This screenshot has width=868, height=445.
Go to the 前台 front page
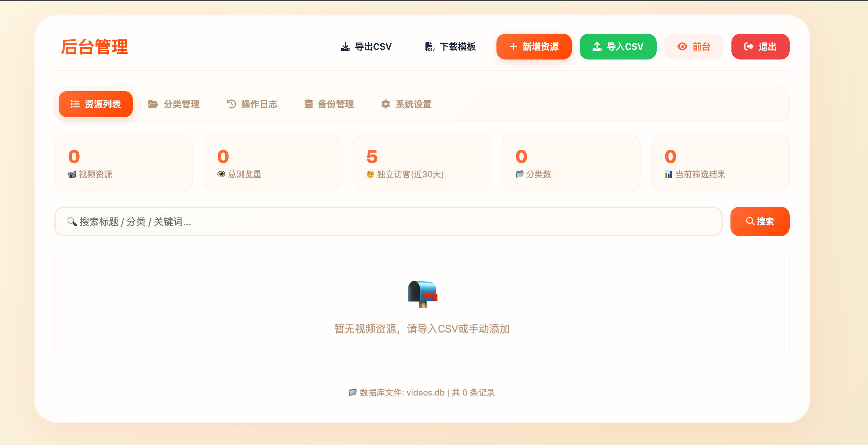694,47
